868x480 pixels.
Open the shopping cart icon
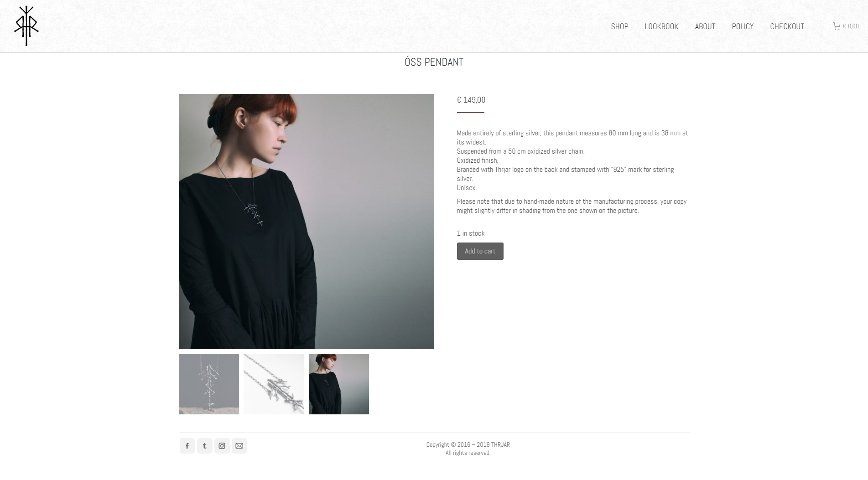[x=837, y=26]
